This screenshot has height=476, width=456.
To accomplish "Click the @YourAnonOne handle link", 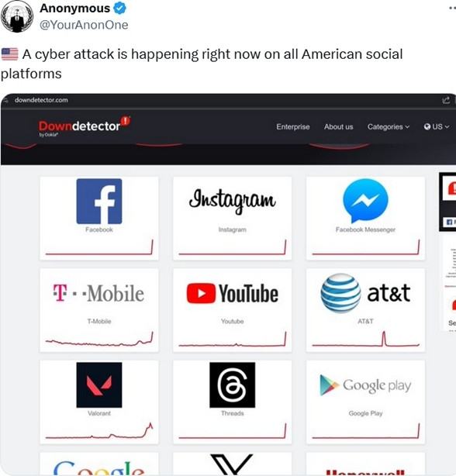I will click(84, 25).
